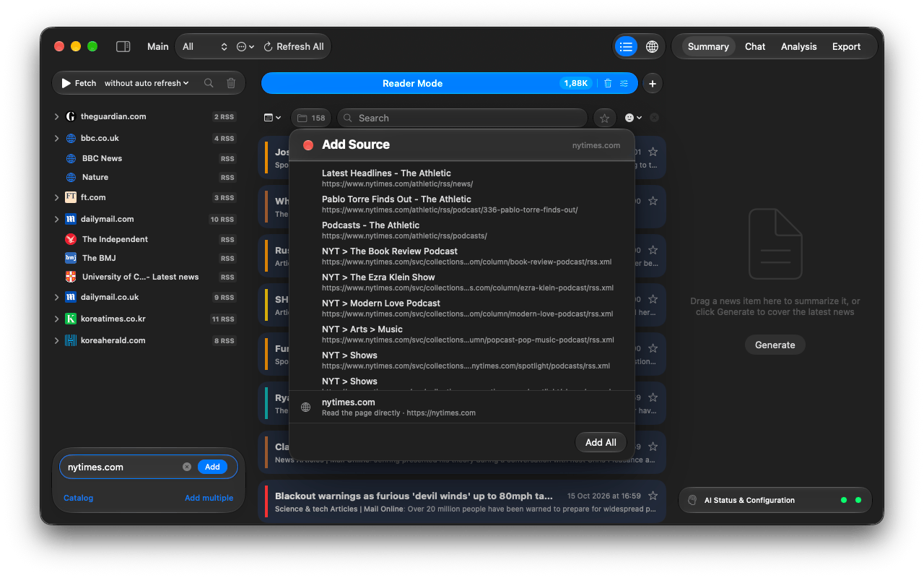The height and width of the screenshot is (578, 924).
Task: Expand bbc.co.uk source group
Action: point(57,138)
